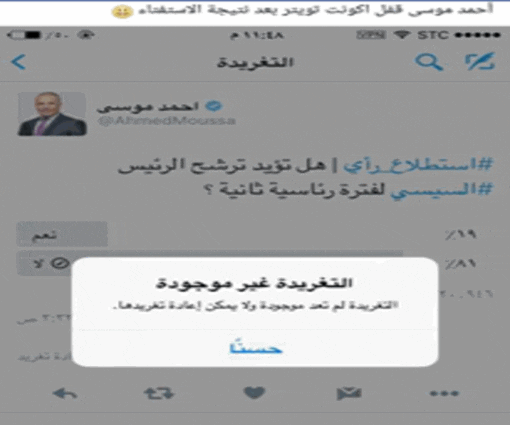Image resolution: width=510 pixels, height=425 pixels.
Task: Tap the blue back arrow
Action: pyautogui.click(x=19, y=62)
